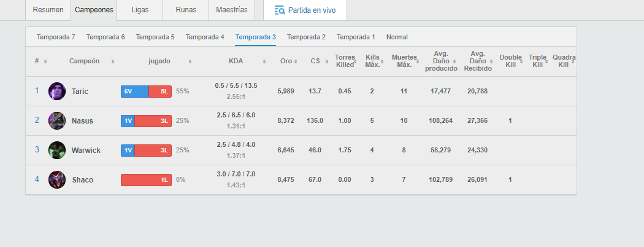
Task: Sort by Torres Killed column
Action: (x=345, y=61)
